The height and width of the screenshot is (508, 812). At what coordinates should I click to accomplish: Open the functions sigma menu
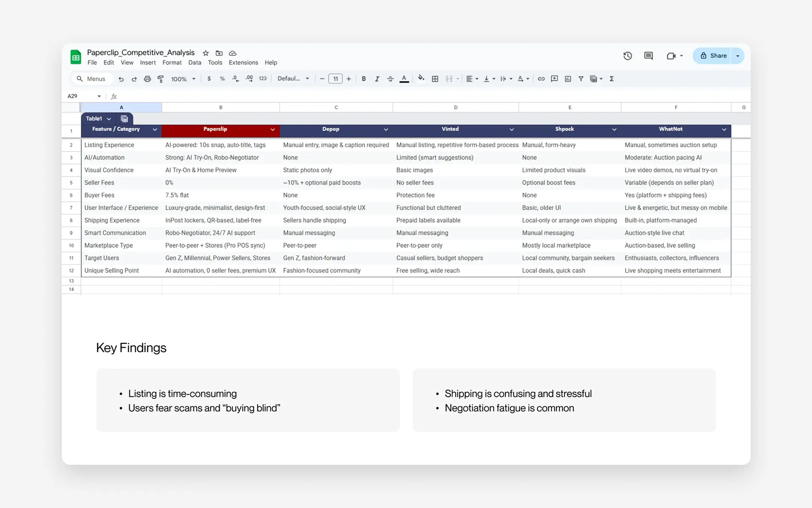612,79
